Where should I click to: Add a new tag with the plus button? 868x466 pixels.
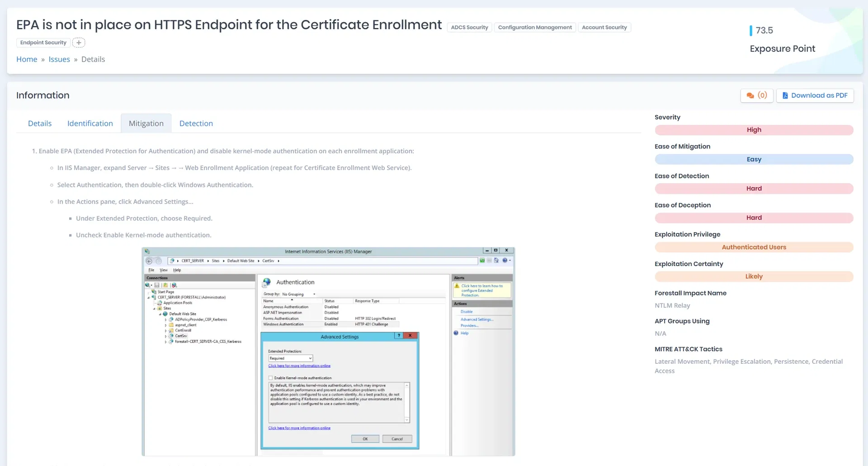click(79, 43)
